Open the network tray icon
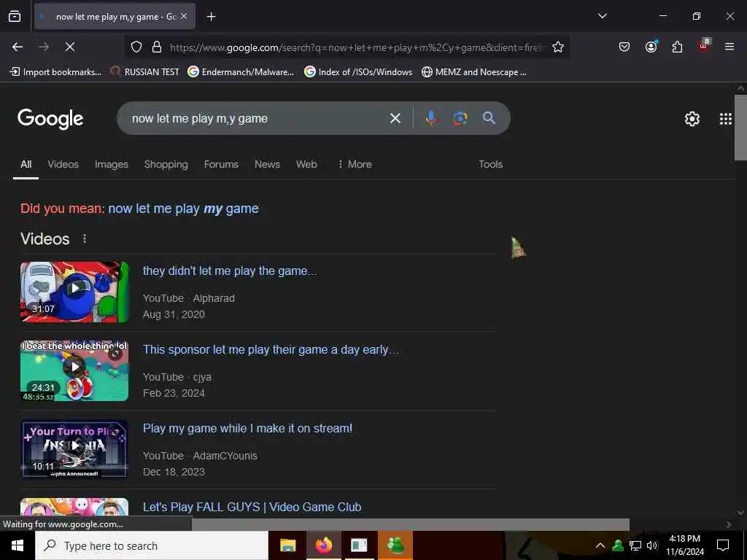 635,545
